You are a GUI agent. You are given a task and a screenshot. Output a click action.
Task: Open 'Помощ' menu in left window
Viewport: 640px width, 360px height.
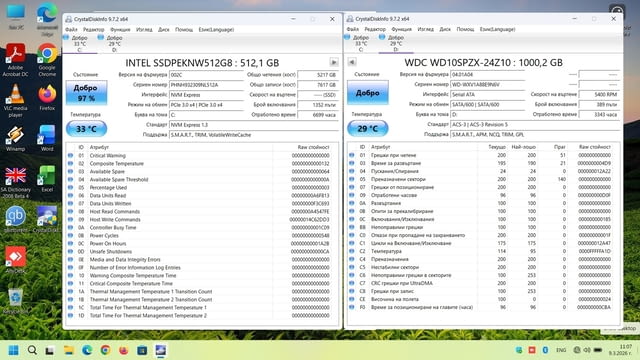[x=184, y=29]
